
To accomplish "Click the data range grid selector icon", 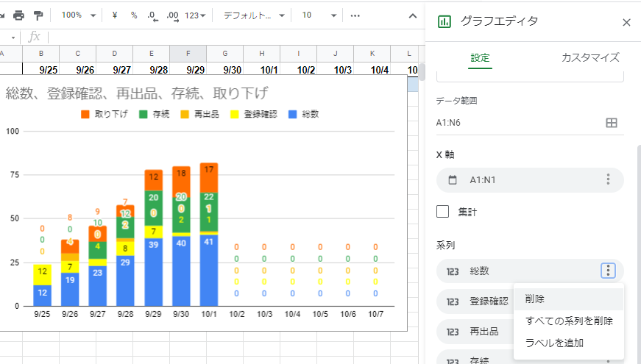I will [x=611, y=123].
